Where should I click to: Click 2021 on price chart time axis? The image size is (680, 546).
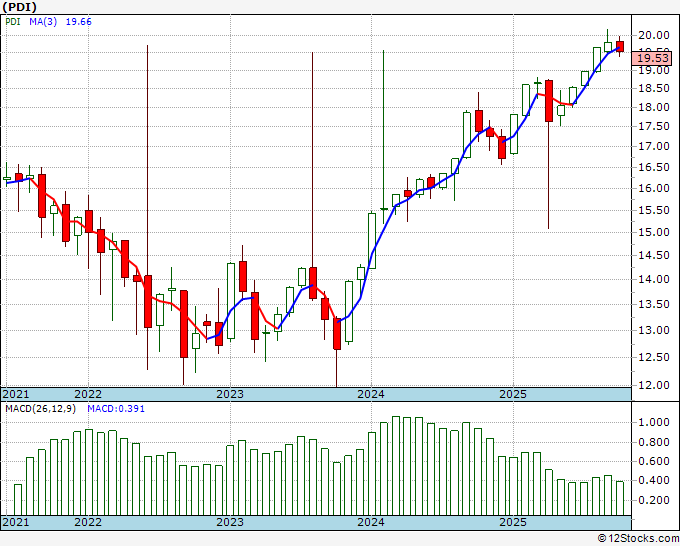click(16, 394)
